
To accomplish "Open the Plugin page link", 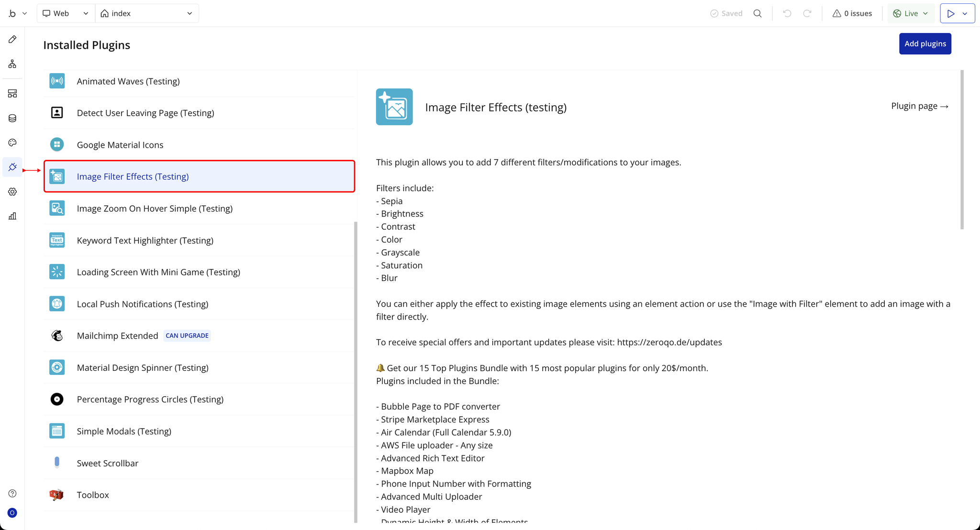I will click(x=919, y=106).
